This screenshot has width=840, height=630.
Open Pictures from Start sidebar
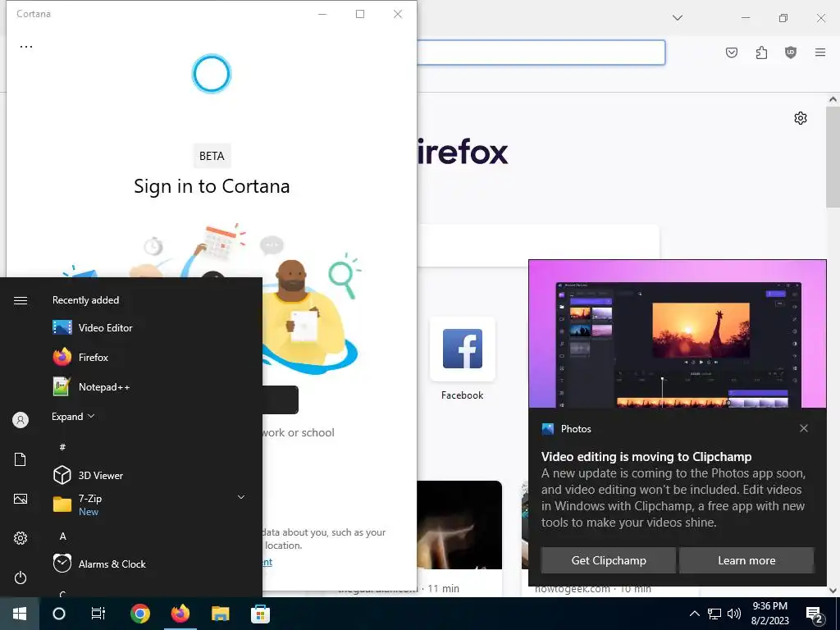click(21, 499)
